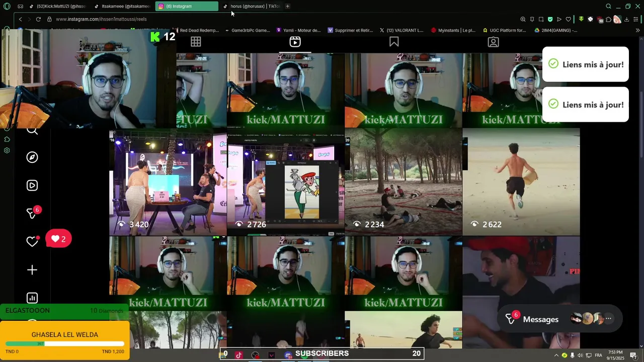644x362 pixels.
Task: Open Supprimer et Retir... bookmark
Action: (x=350, y=30)
